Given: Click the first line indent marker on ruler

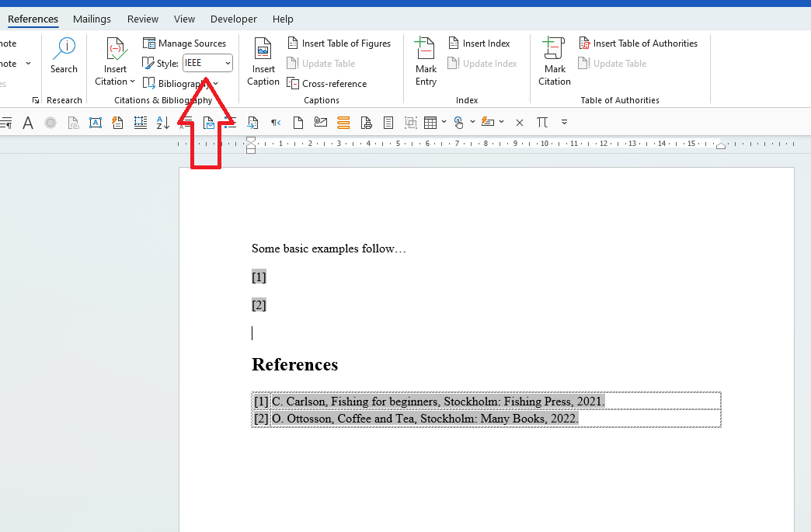Looking at the screenshot, I should point(251,140).
